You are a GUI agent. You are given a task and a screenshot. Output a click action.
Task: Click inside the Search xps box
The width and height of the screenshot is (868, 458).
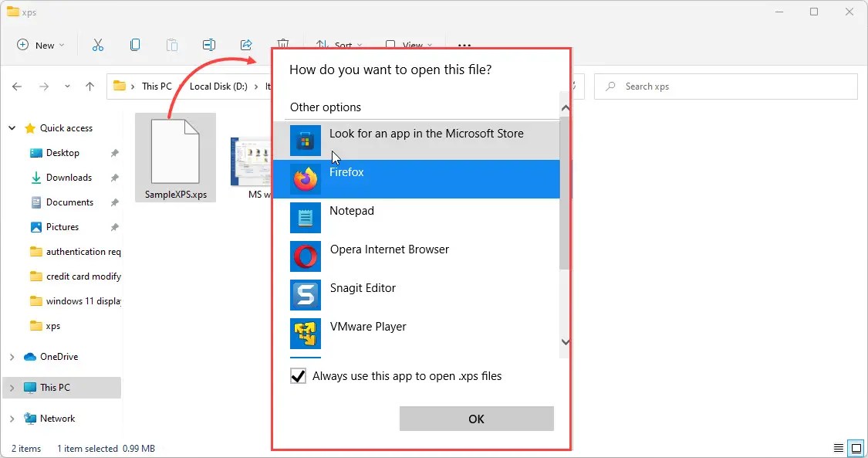[725, 86]
